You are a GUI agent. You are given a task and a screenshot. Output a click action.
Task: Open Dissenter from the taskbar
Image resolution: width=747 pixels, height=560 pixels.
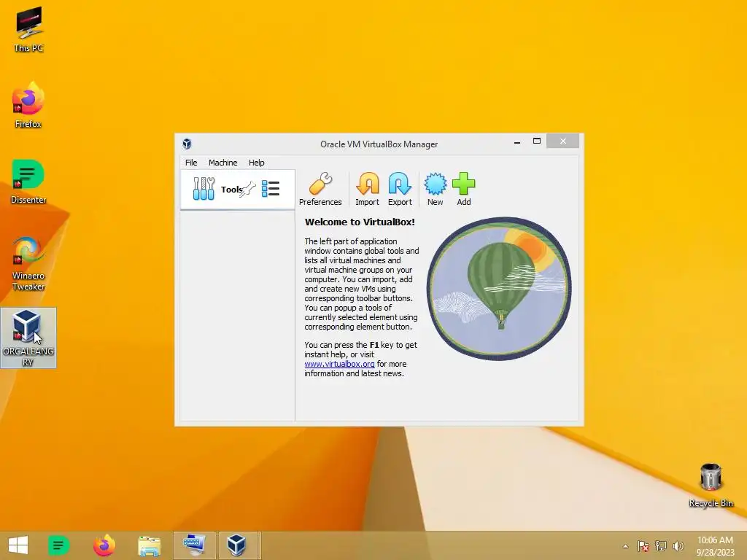coord(58,545)
